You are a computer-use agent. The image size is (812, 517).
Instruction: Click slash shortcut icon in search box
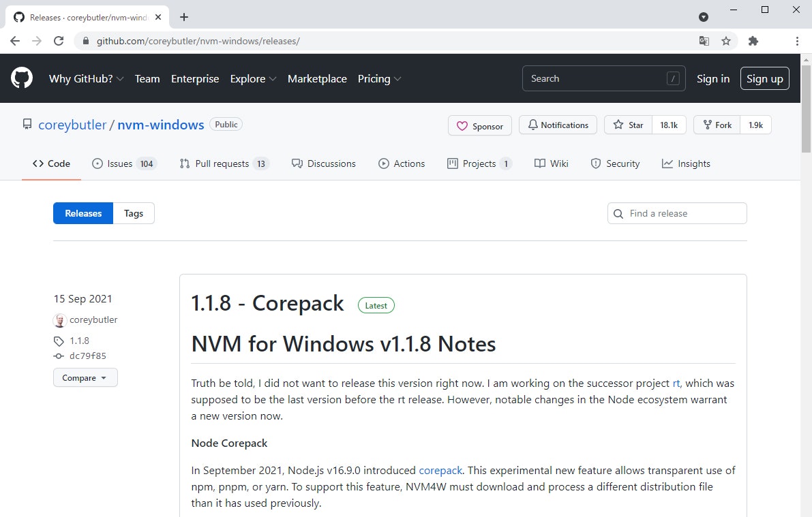[x=673, y=78]
